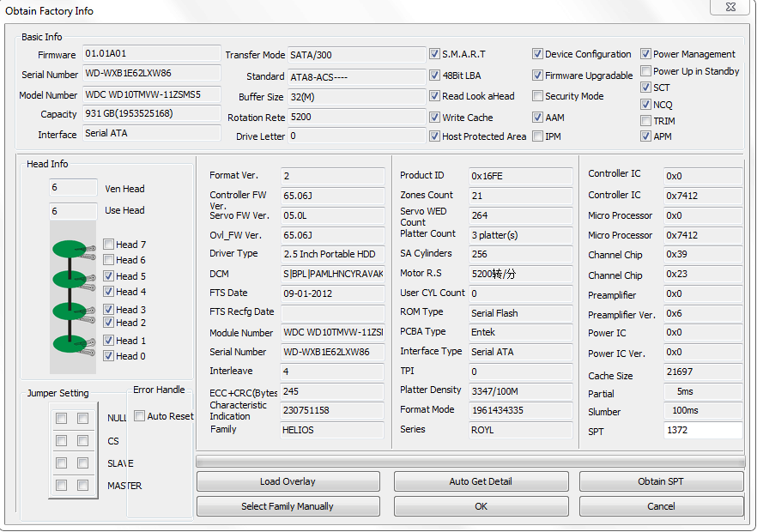The height and width of the screenshot is (532, 757).
Task: Toggle the SCT checkbox
Action: [645, 88]
